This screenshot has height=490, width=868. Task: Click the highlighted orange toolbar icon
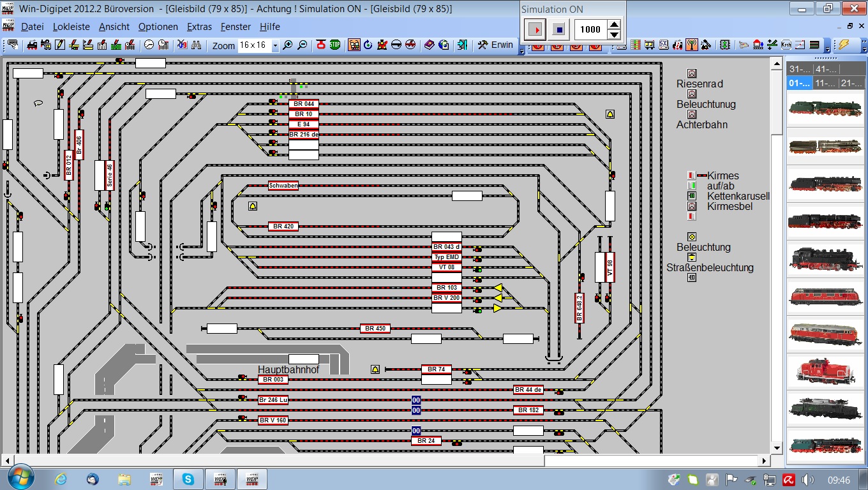tap(354, 45)
